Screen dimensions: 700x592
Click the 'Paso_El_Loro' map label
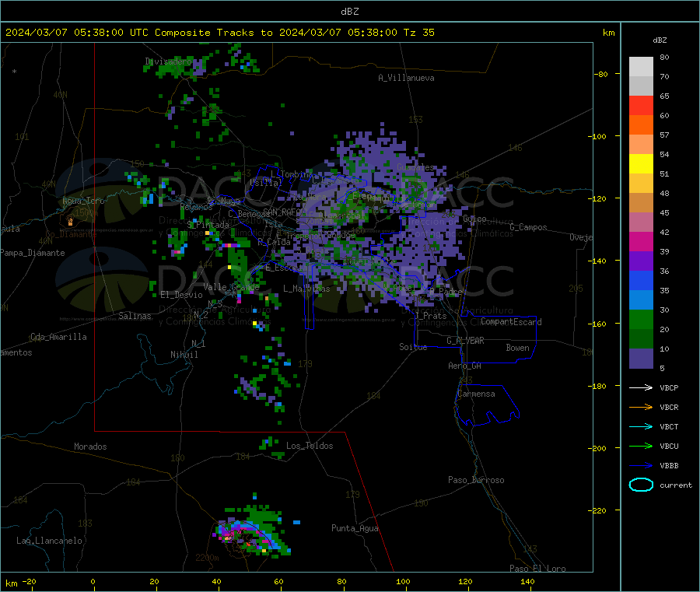tap(537, 569)
